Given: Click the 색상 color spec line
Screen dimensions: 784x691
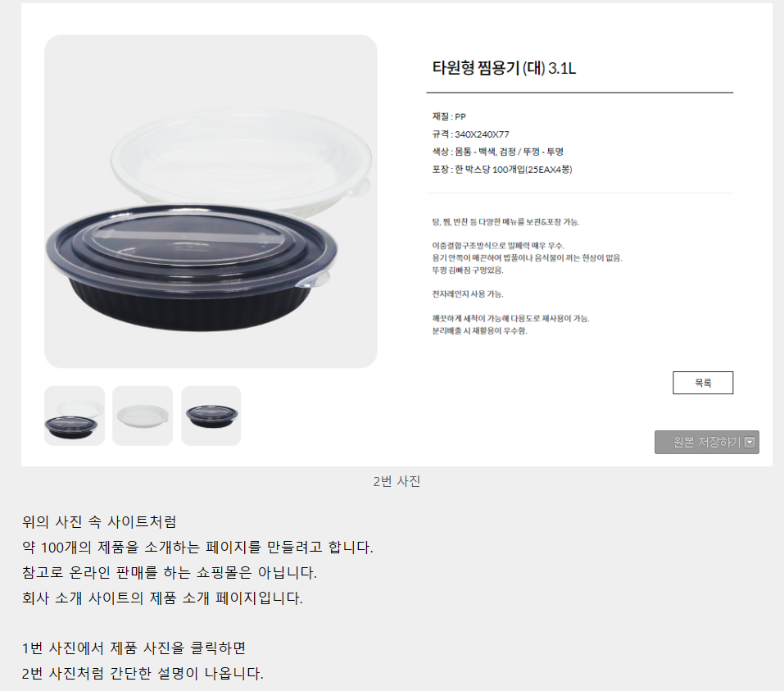Looking at the screenshot, I should [497, 152].
